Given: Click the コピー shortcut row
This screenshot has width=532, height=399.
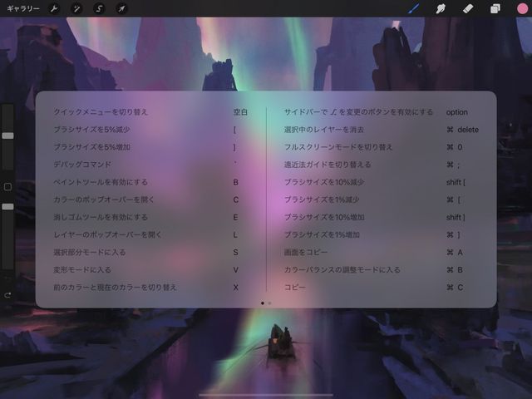Looking at the screenshot, I should (x=382, y=288).
